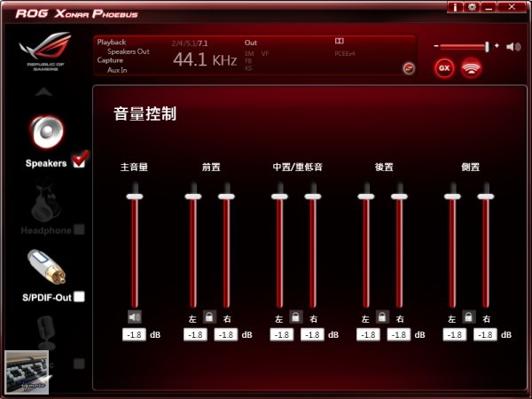Select the microphone icon in sidebar
Image resolution: width=532 pixels, height=399 pixels.
coord(46,332)
